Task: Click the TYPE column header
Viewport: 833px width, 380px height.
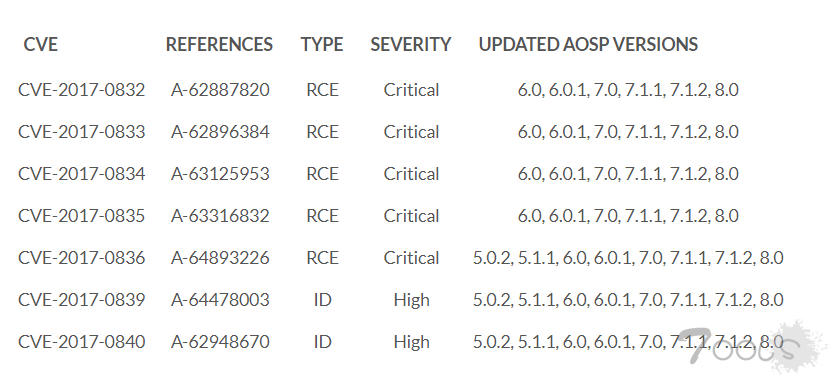Action: (322, 44)
